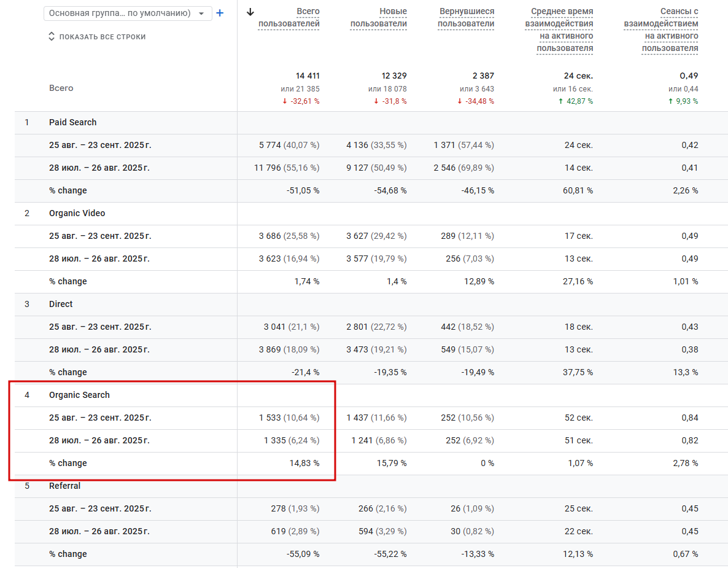Click Organic Search change '15,79 %'

click(392, 463)
